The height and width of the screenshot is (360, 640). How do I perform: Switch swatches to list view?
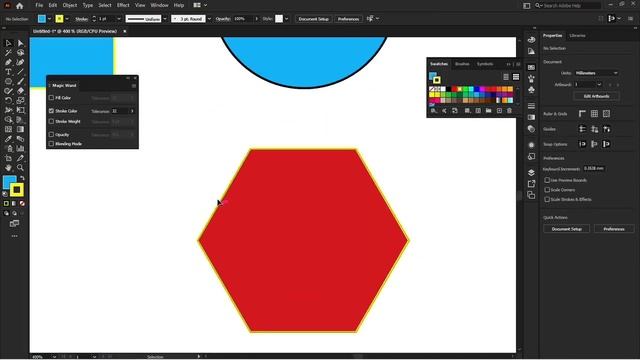[x=506, y=77]
